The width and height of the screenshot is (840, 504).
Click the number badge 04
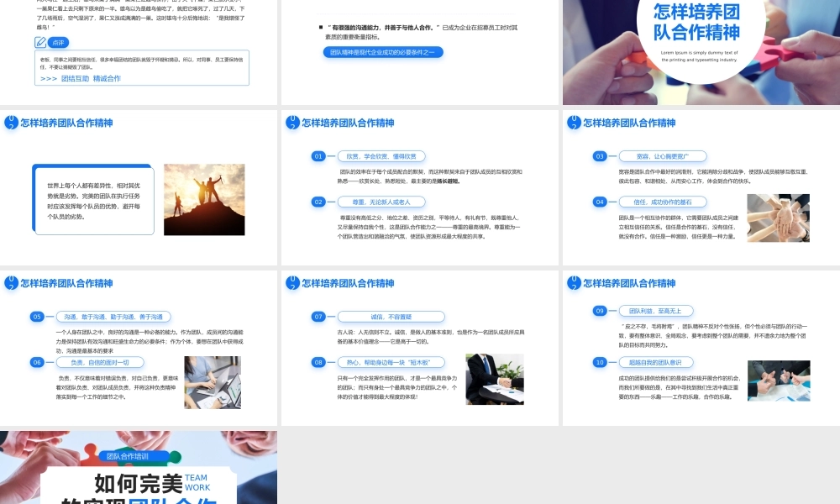tap(600, 202)
